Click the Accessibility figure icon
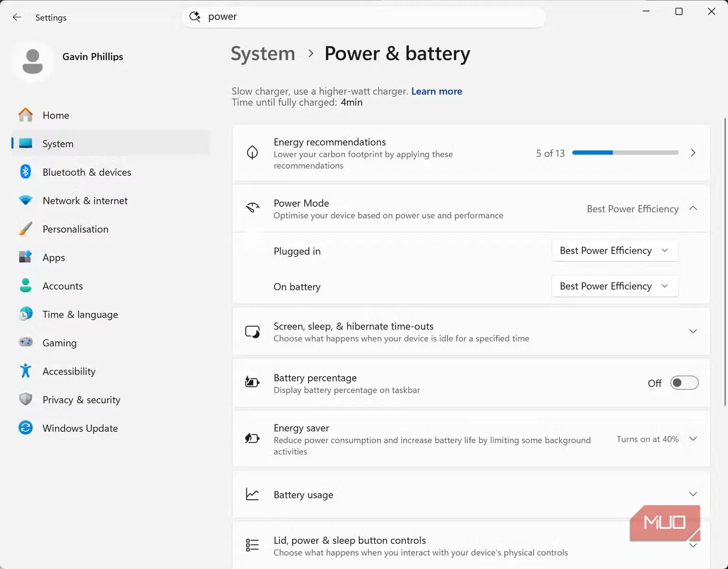 [x=26, y=371]
